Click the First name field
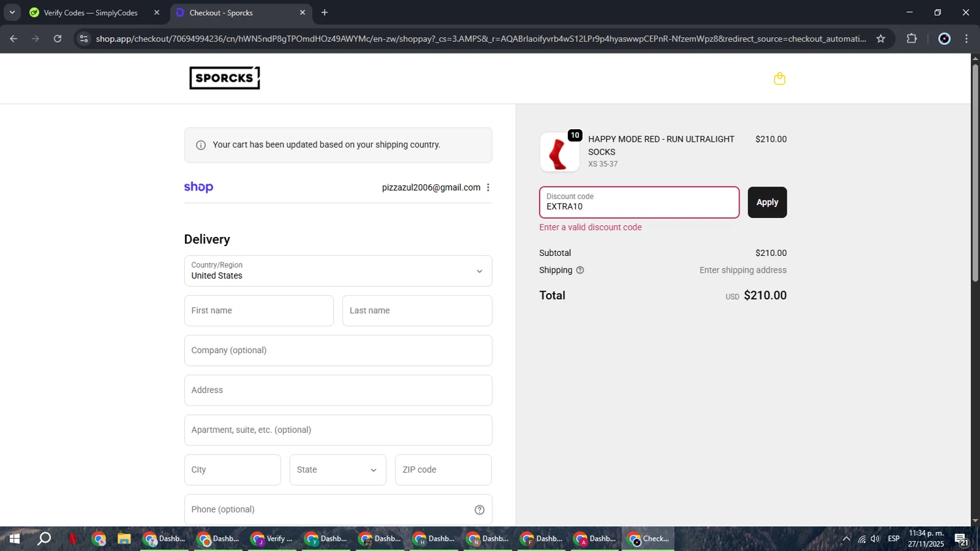 [259, 311]
